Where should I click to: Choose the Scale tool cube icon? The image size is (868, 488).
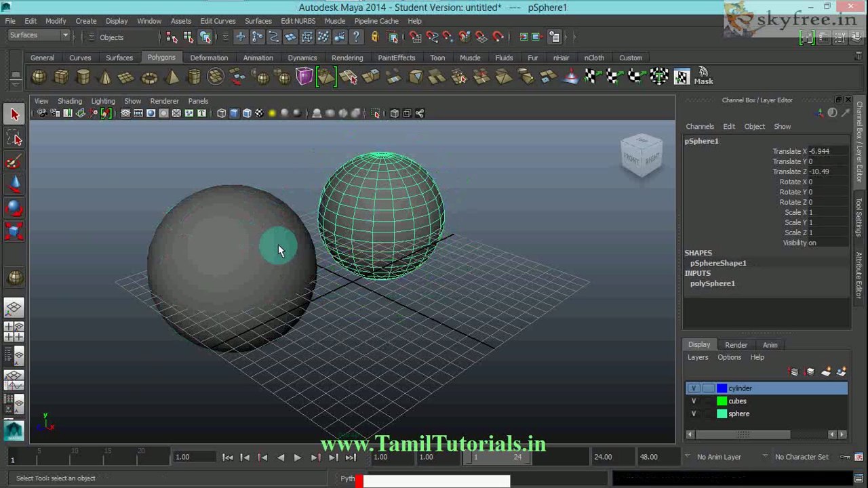pos(14,232)
